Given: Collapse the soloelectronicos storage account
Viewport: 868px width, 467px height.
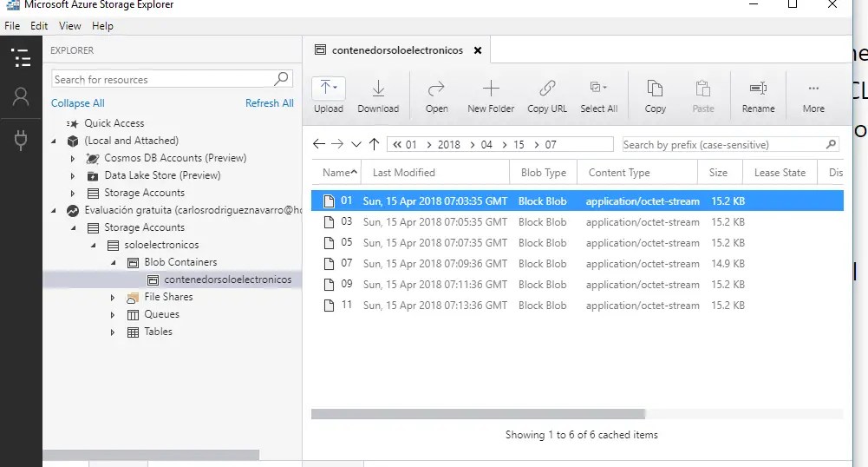Looking at the screenshot, I should (x=94, y=245).
